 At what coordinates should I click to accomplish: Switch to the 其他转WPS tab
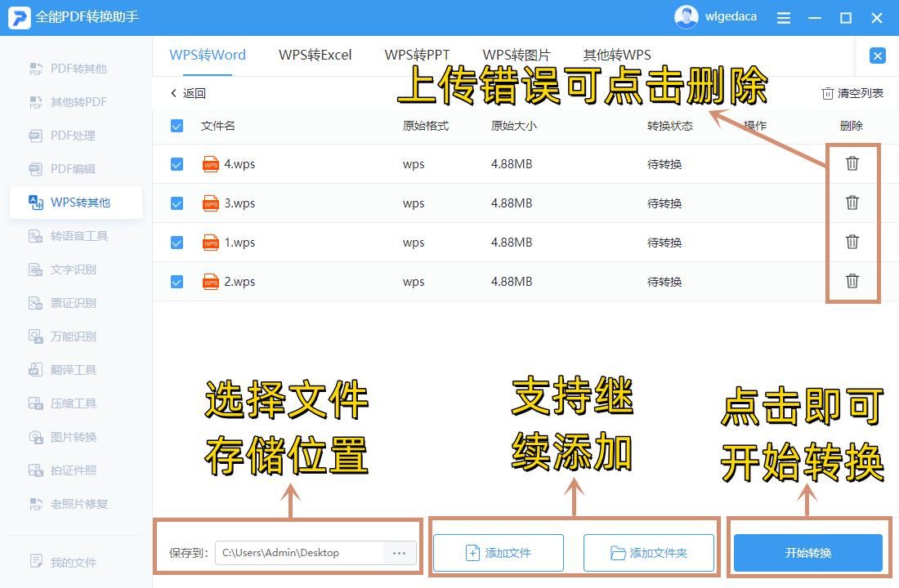click(617, 55)
